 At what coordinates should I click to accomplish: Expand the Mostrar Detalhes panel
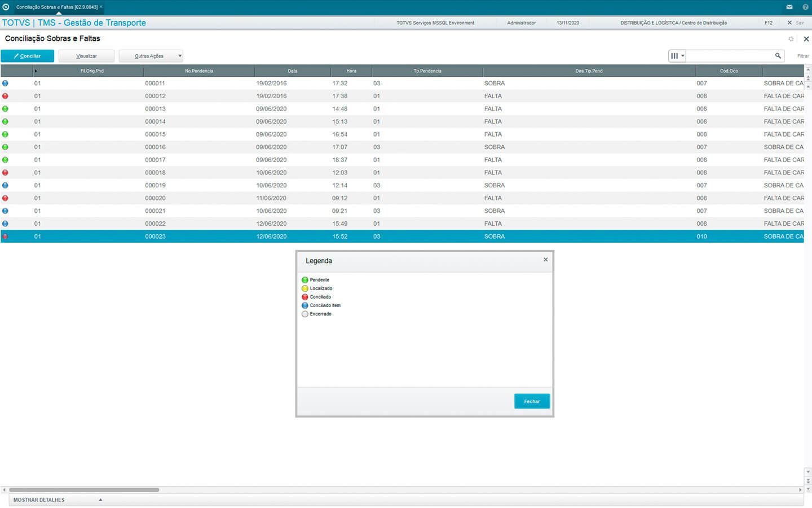[56, 500]
